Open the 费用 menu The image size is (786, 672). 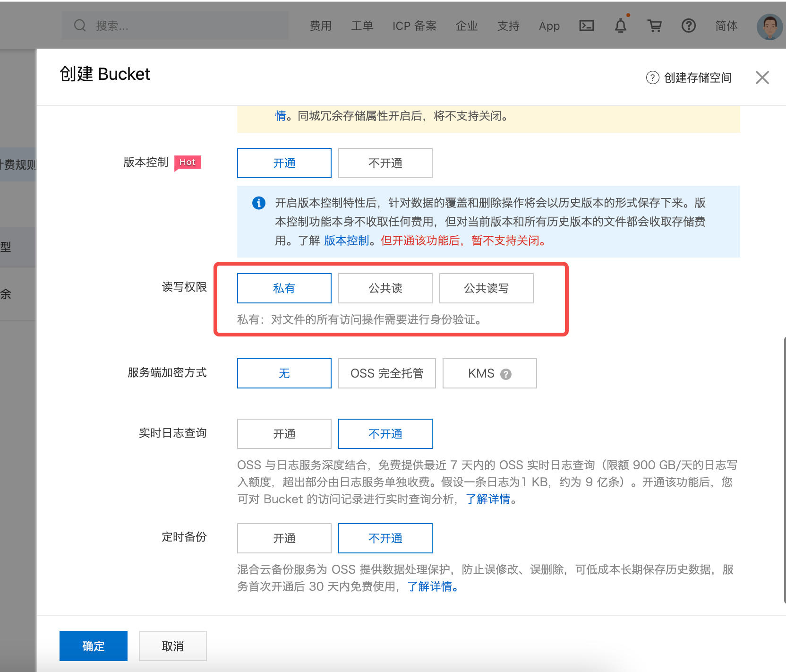point(320,26)
